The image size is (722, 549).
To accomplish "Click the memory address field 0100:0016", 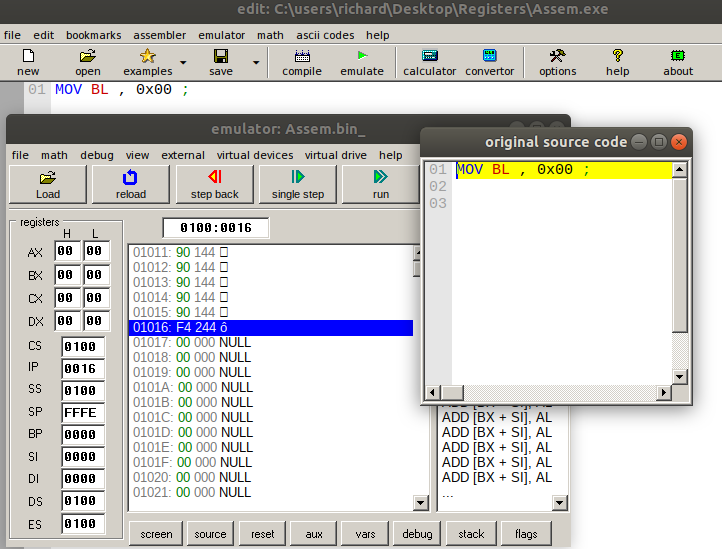I will pos(215,229).
